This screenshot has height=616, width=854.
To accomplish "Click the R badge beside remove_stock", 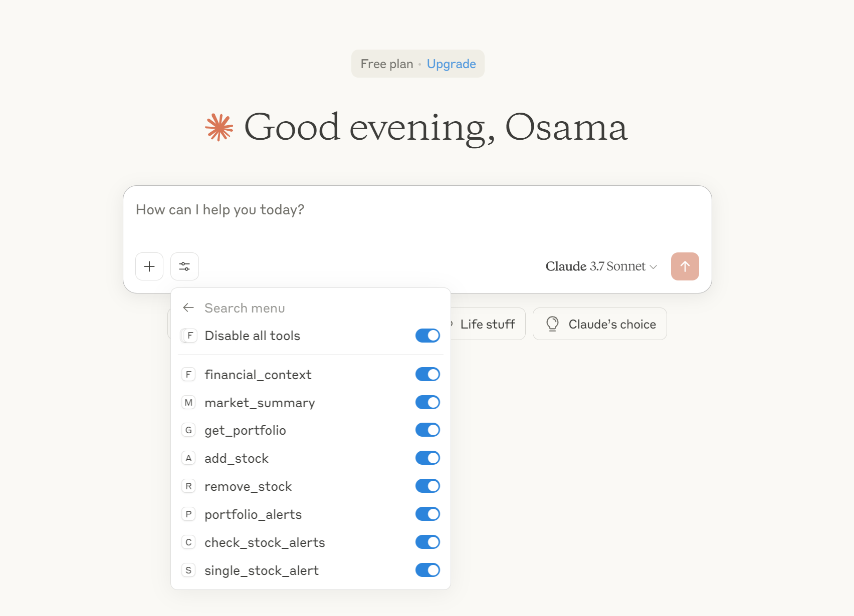I will tap(188, 486).
